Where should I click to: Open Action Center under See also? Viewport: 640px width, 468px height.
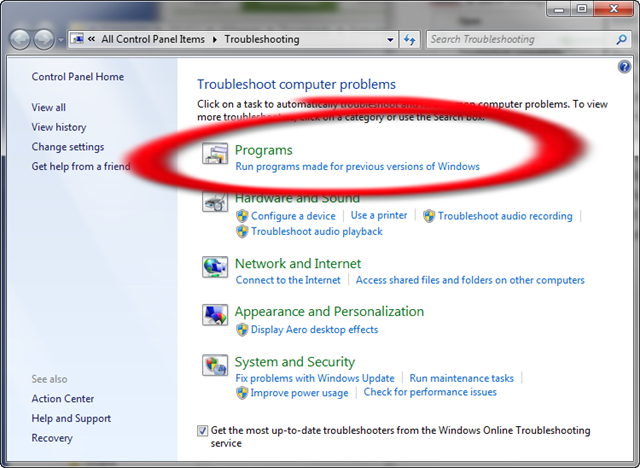click(63, 399)
